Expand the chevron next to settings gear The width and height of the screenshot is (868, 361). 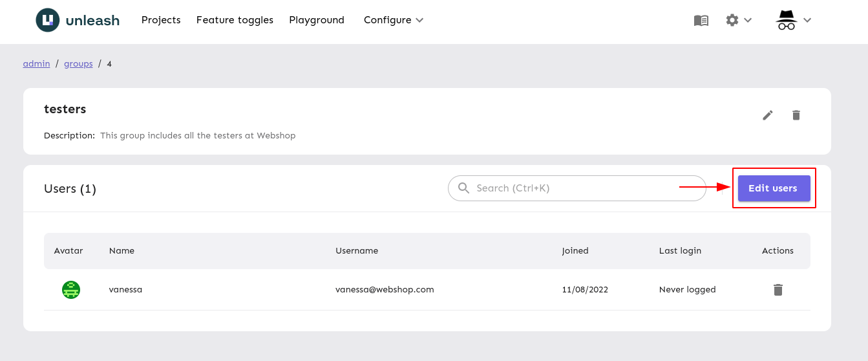748,21
